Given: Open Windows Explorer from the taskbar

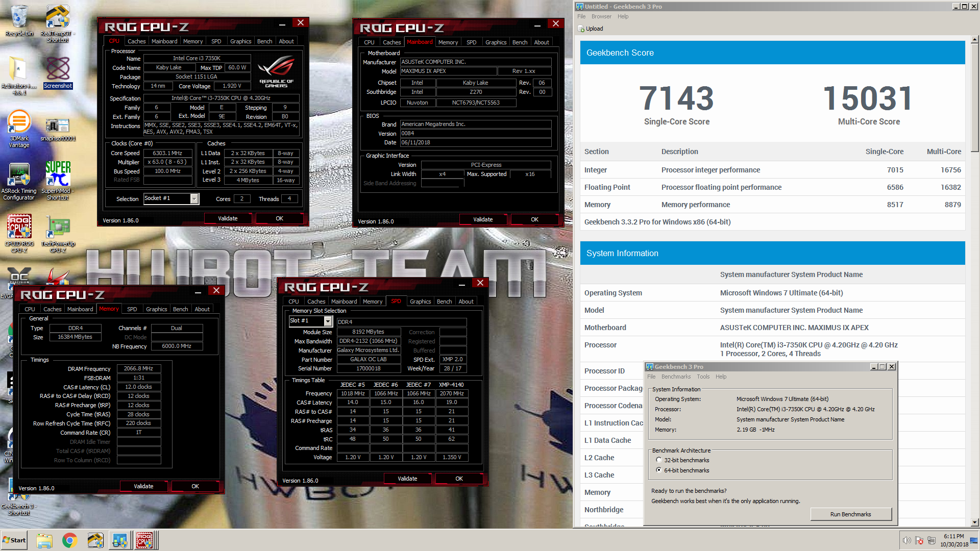Looking at the screenshot, I should pyautogui.click(x=44, y=540).
